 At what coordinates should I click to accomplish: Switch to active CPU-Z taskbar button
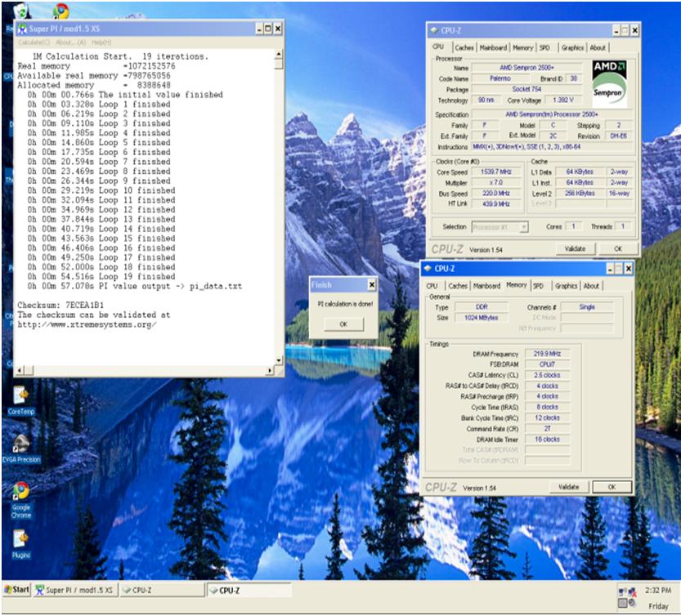249,590
